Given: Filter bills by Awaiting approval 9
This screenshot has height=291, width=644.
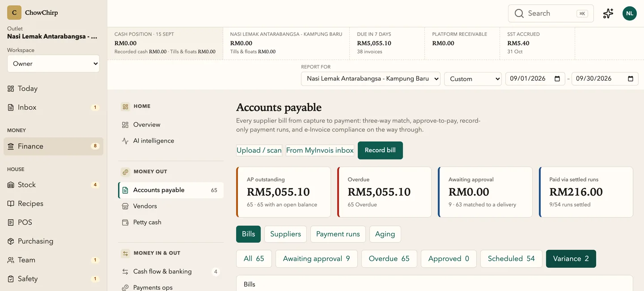Looking at the screenshot, I should pyautogui.click(x=317, y=259).
